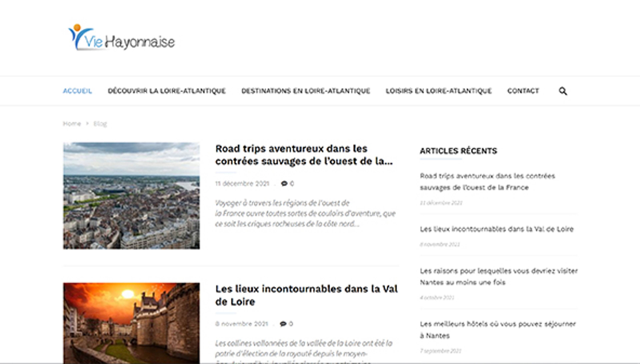Open the Road trips aventureux article title

(304, 155)
